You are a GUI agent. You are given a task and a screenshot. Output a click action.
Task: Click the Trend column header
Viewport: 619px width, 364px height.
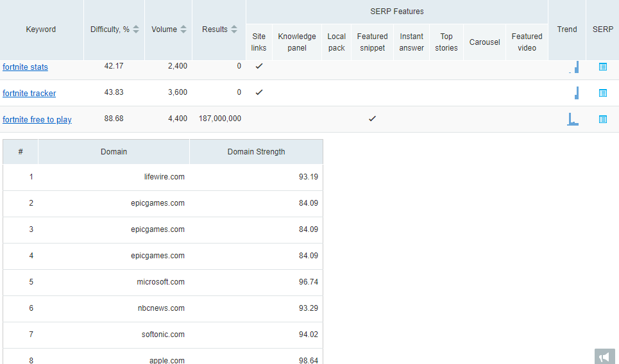pyautogui.click(x=567, y=29)
